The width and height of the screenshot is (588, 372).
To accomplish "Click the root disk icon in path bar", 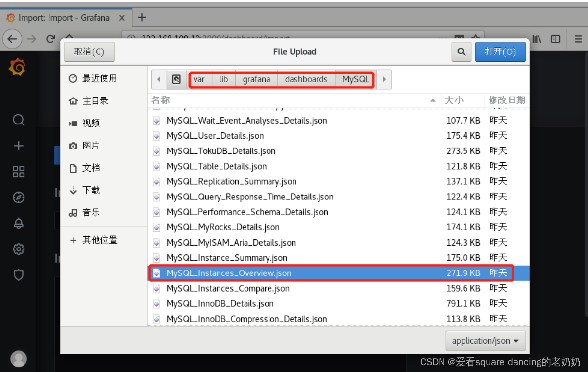I will [176, 79].
